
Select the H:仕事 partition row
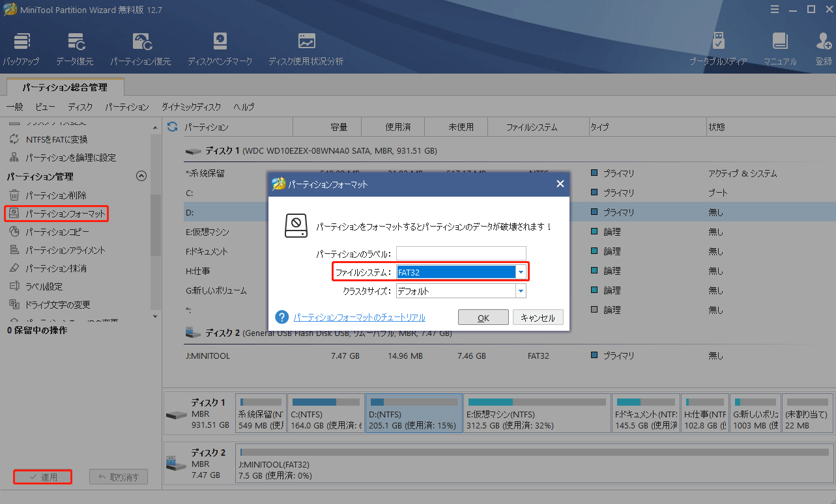coord(508,271)
